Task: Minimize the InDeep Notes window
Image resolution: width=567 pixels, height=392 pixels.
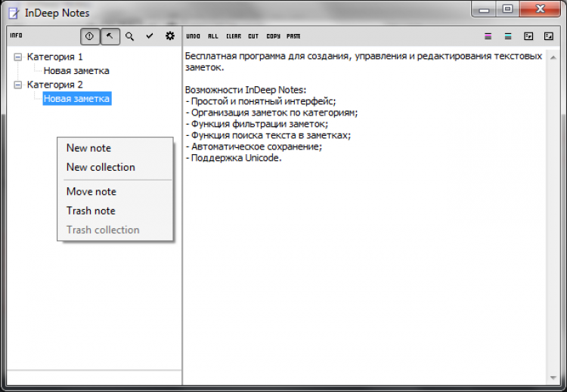Action: [x=484, y=9]
